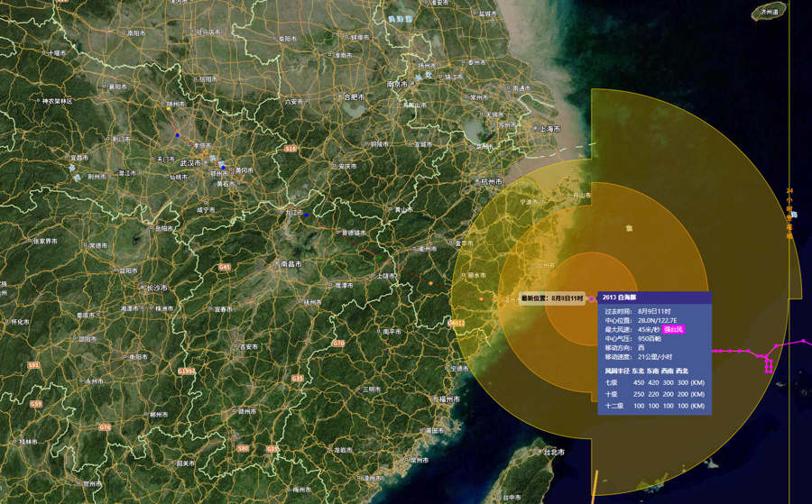Click the 襄阳市 city label

click(x=117, y=87)
